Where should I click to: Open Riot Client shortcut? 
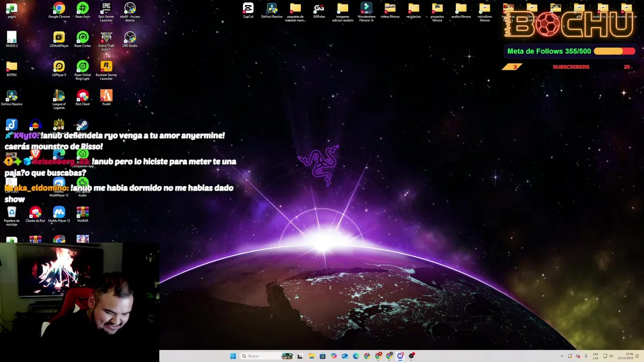coord(83,98)
